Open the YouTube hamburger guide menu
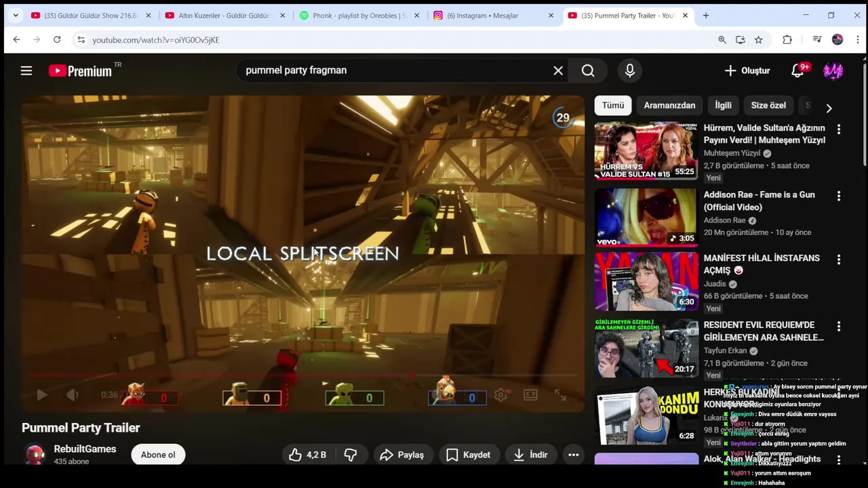 (26, 70)
